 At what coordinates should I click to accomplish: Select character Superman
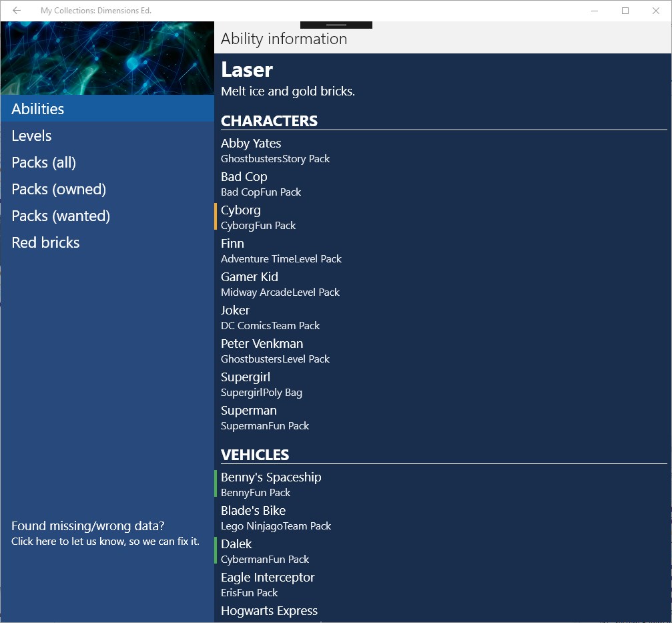pos(441,417)
